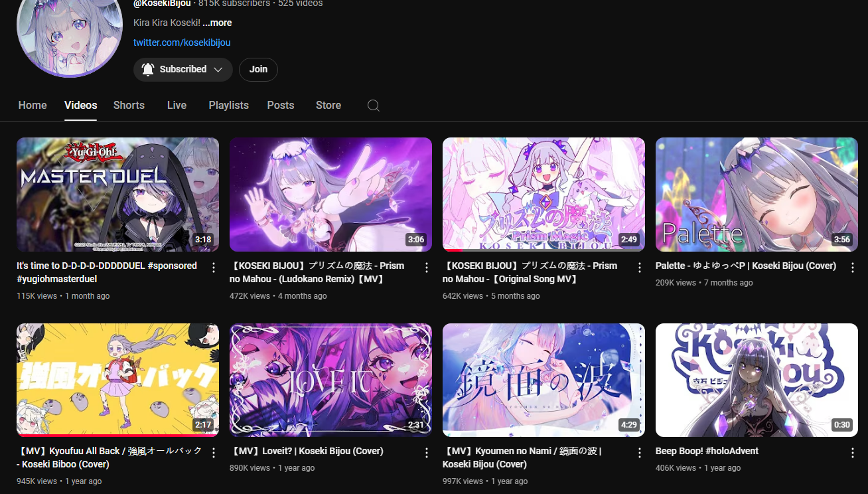Expand channel description with ...more
Screen dimensions: 868x494
point(217,23)
